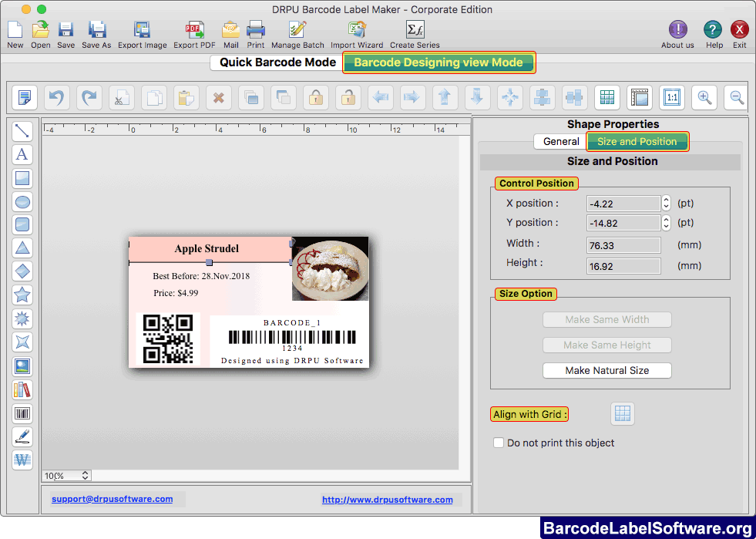The height and width of the screenshot is (539, 756).
Task: Switch to Quick Barcode Mode
Action: click(277, 62)
